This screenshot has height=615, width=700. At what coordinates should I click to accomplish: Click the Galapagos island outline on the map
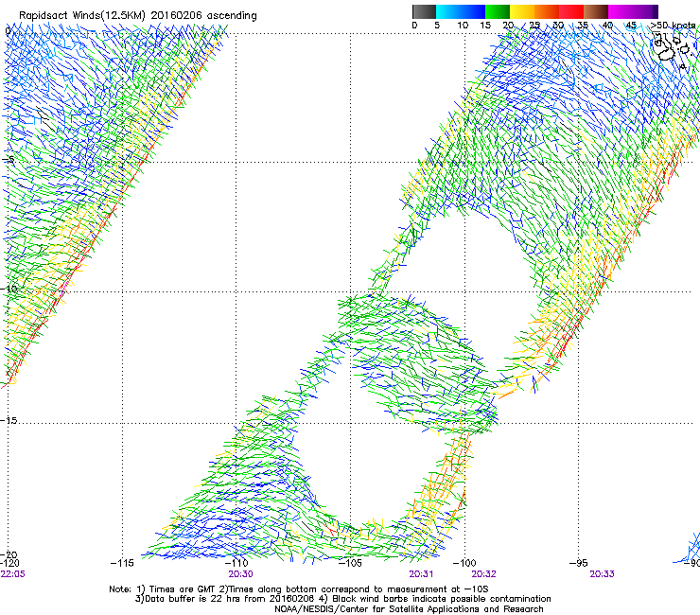[667, 53]
